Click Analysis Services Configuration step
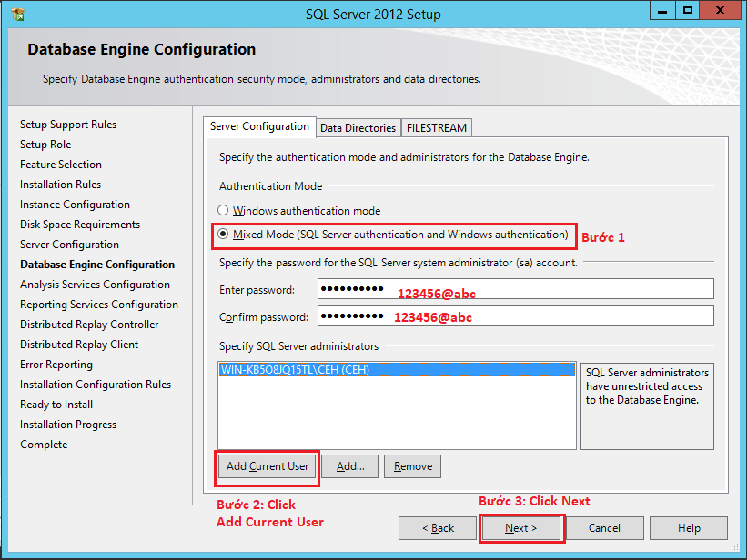Image resolution: width=747 pixels, height=560 pixels. [x=95, y=285]
